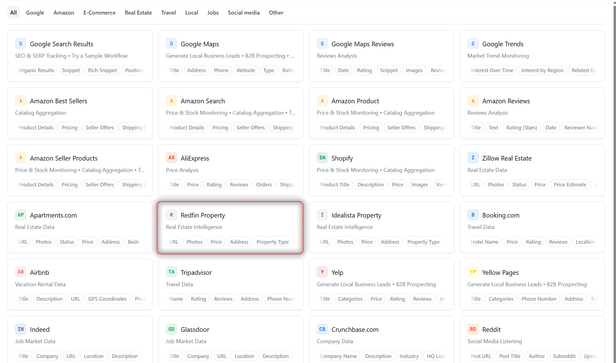Click 'Social Media Listening' text under Reddit

(495, 341)
